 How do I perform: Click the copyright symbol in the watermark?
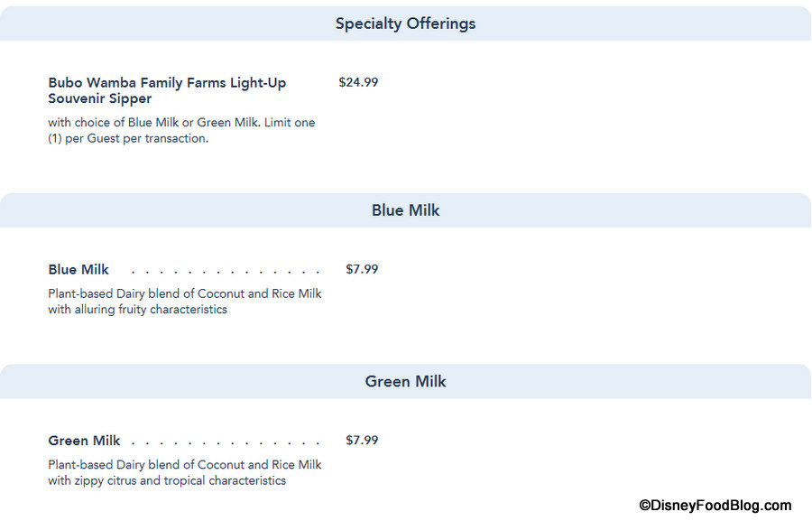645,506
